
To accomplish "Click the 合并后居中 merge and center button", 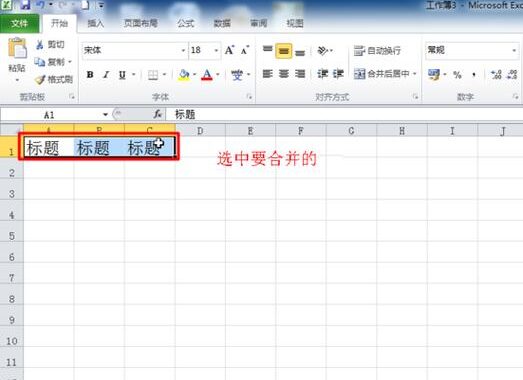I will coord(382,74).
